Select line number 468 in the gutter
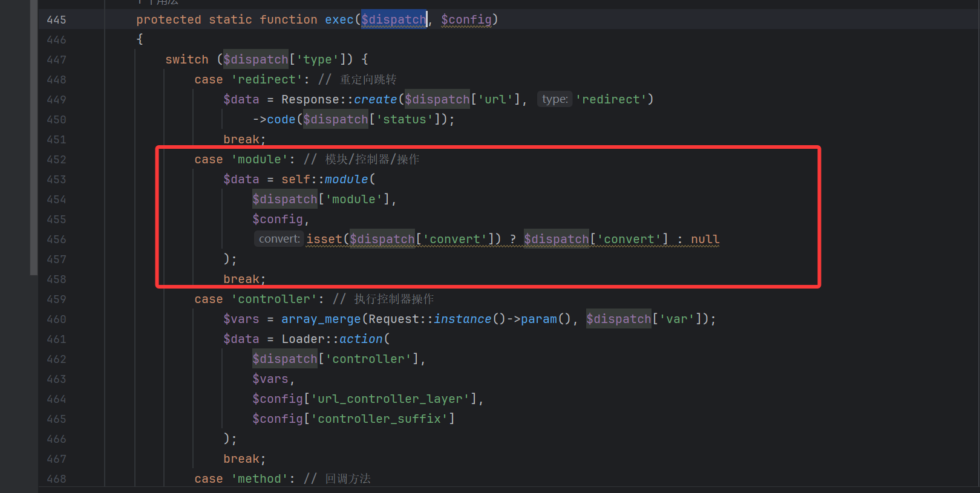The height and width of the screenshot is (493, 980). pos(56,479)
